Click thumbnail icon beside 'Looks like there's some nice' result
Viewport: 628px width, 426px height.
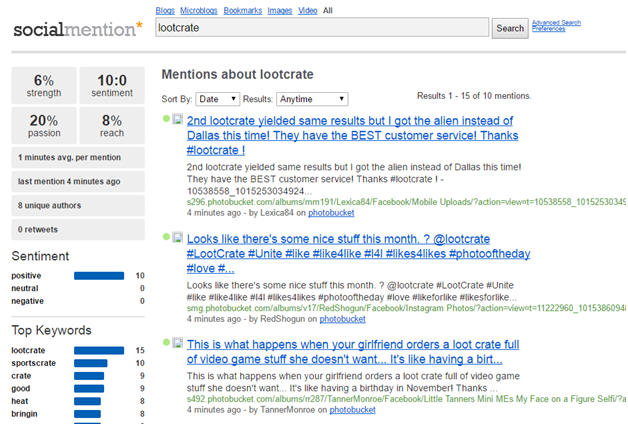[x=177, y=237]
